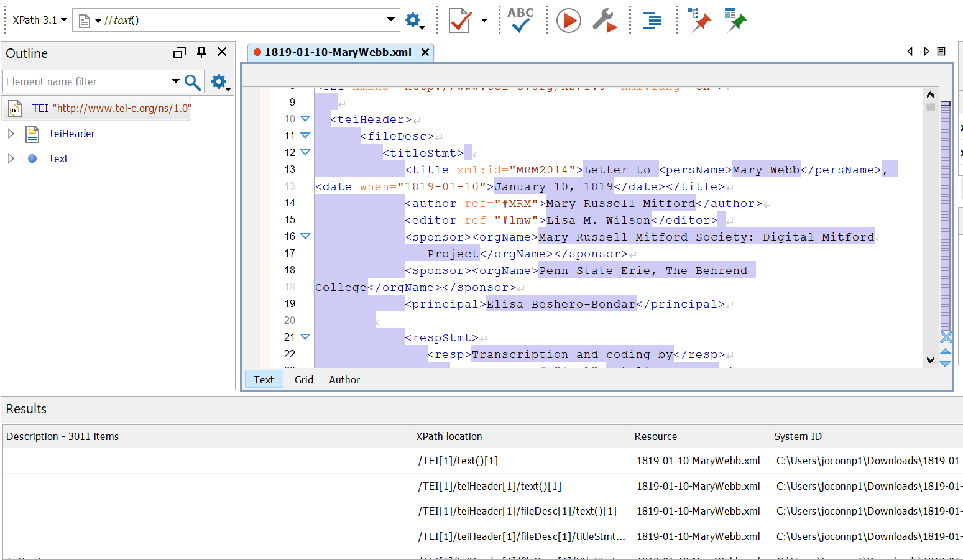This screenshot has width=963, height=560.
Task: Sort results by Resource column
Action: (701, 436)
